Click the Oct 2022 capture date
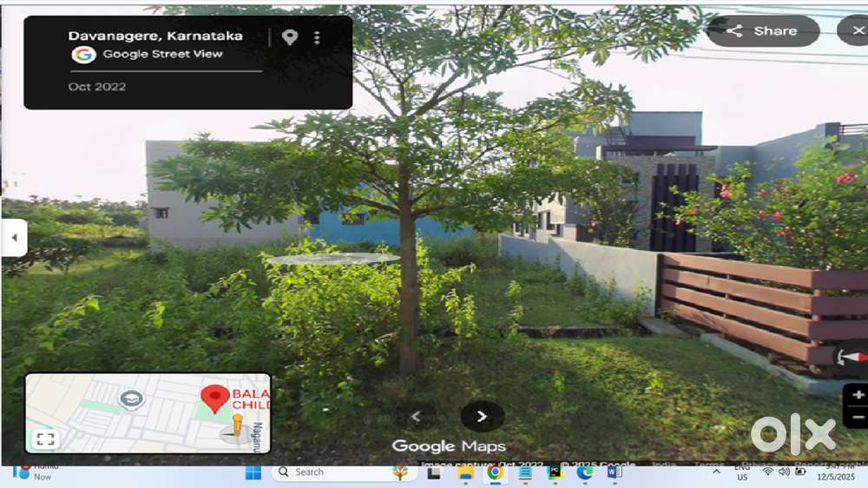This screenshot has width=868, height=488. tap(97, 87)
